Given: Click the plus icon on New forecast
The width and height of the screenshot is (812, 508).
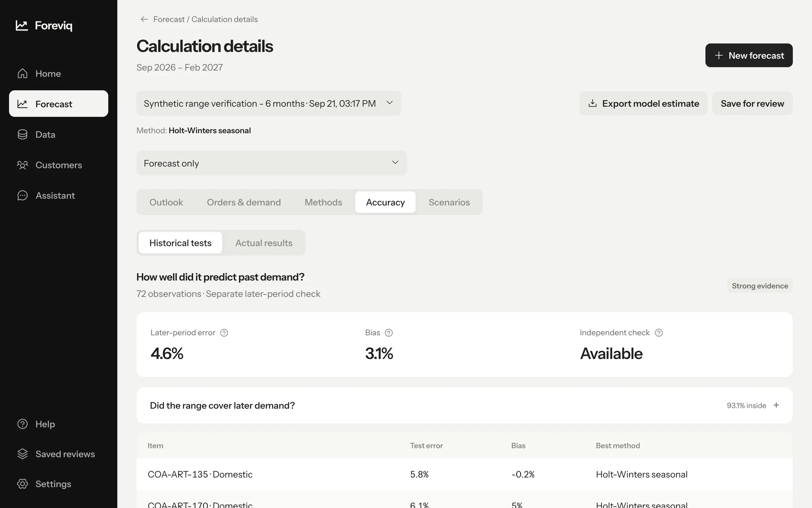Looking at the screenshot, I should (x=719, y=55).
